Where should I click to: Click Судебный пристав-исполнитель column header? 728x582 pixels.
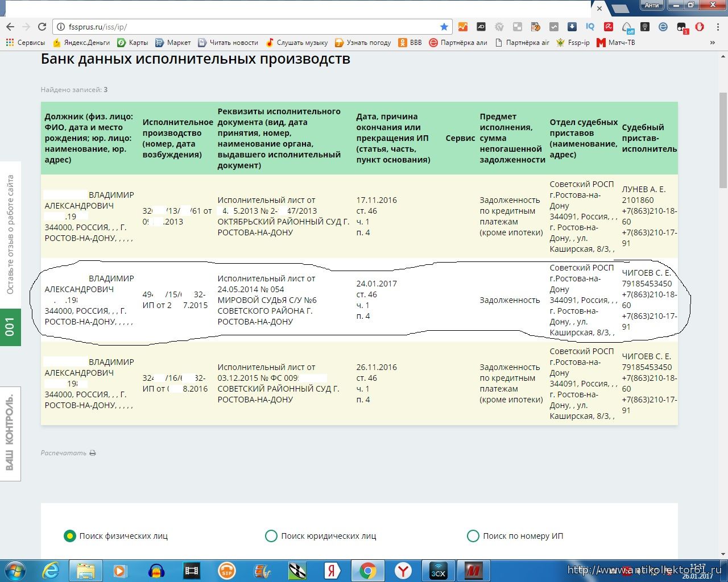pos(649,138)
